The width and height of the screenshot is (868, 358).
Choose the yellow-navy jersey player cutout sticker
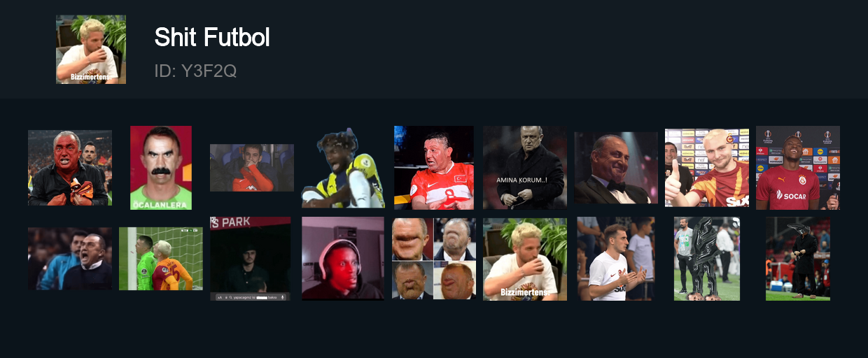click(343, 168)
